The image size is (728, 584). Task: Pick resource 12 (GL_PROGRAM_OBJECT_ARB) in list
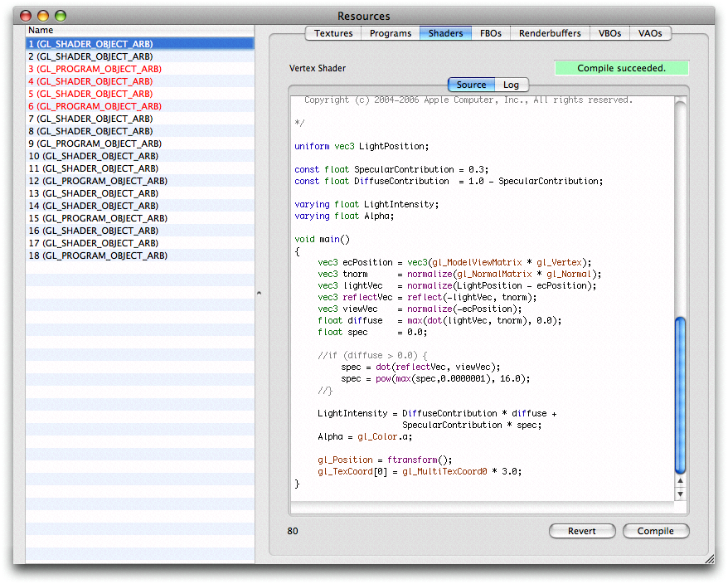point(98,181)
